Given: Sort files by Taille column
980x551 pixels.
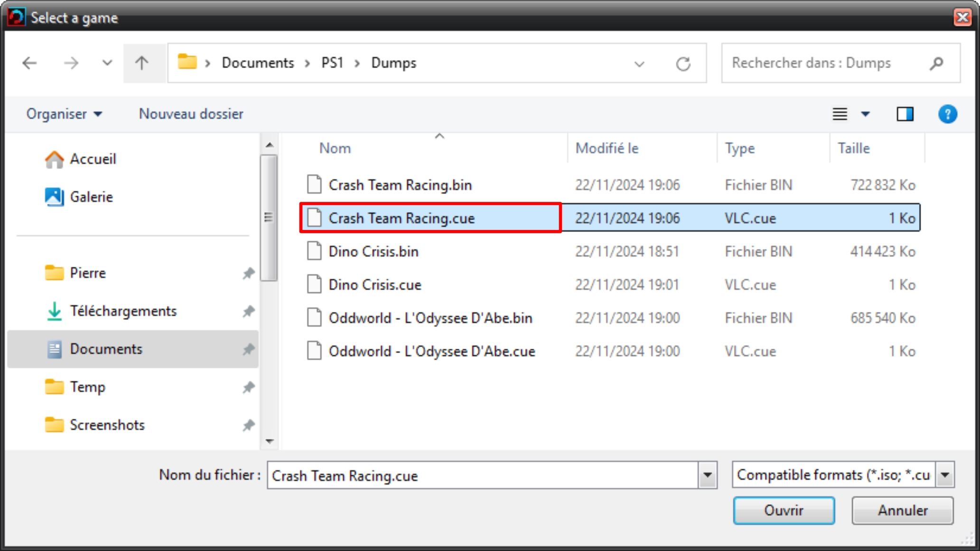Looking at the screenshot, I should pyautogui.click(x=854, y=148).
